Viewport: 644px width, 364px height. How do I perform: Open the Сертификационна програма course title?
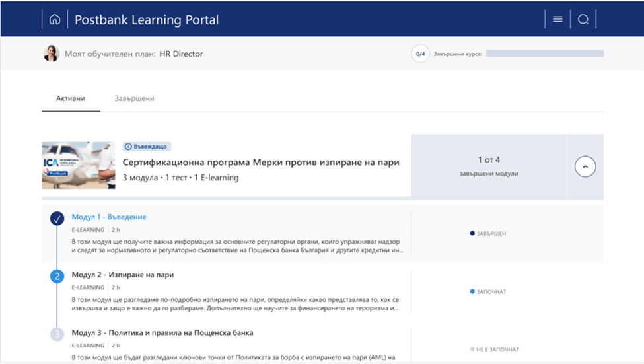coord(261,163)
